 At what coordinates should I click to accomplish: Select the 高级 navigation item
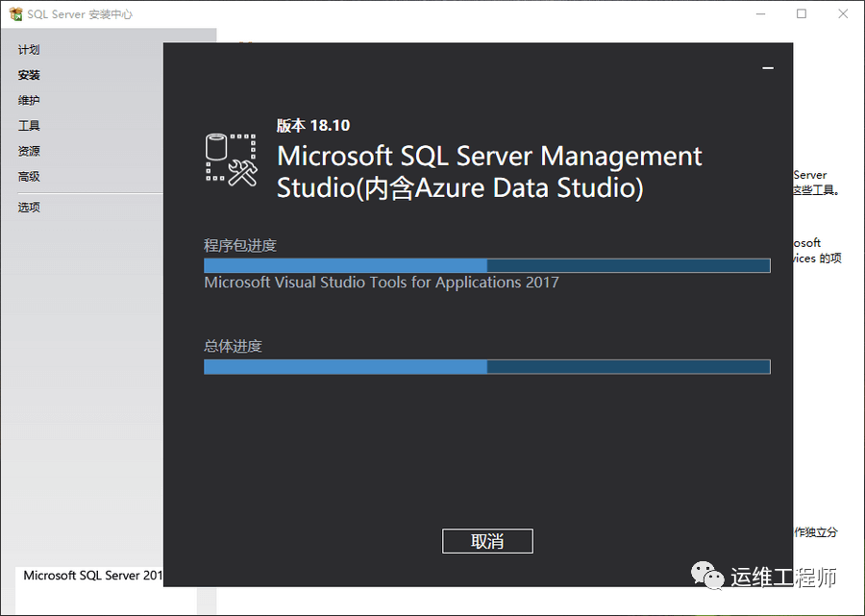click(x=29, y=177)
